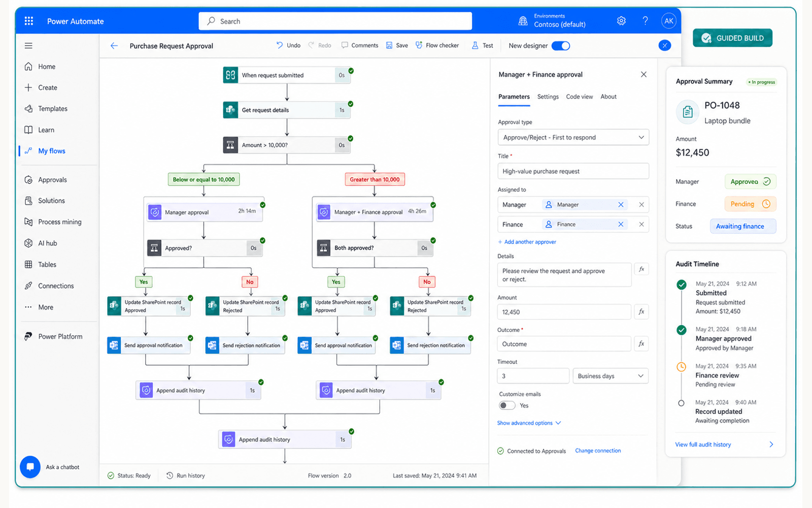The width and height of the screenshot is (812, 508).
Task: Click fx icon beside Outcome field
Action: pos(641,344)
